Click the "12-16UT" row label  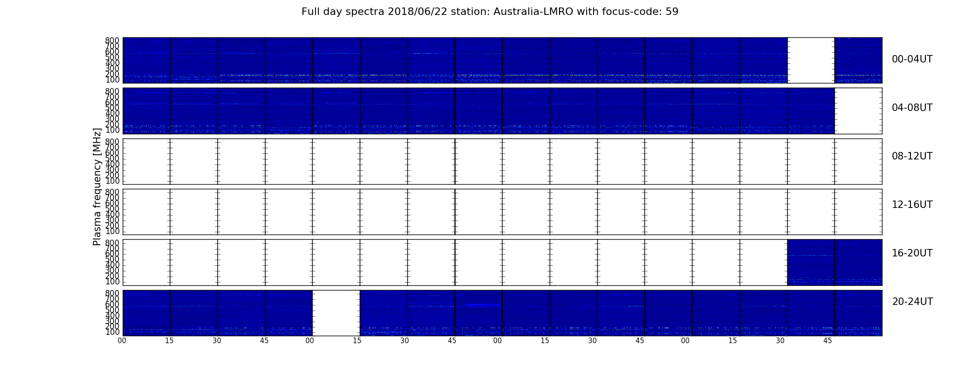(x=912, y=205)
